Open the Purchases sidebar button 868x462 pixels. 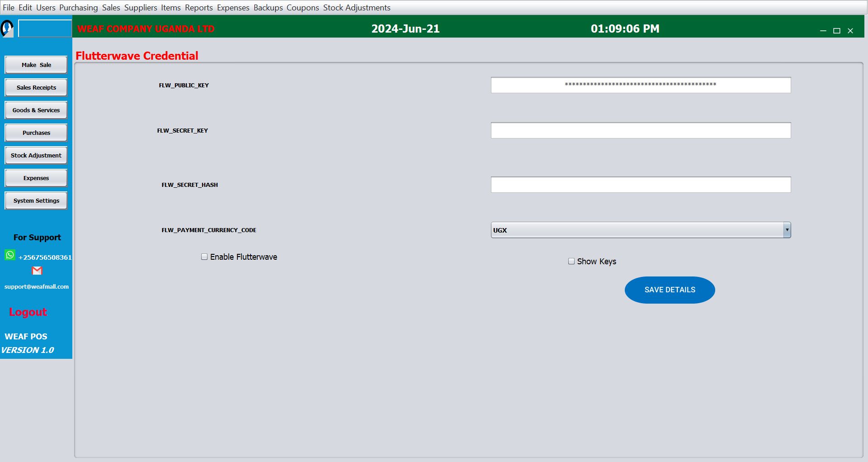click(x=36, y=133)
